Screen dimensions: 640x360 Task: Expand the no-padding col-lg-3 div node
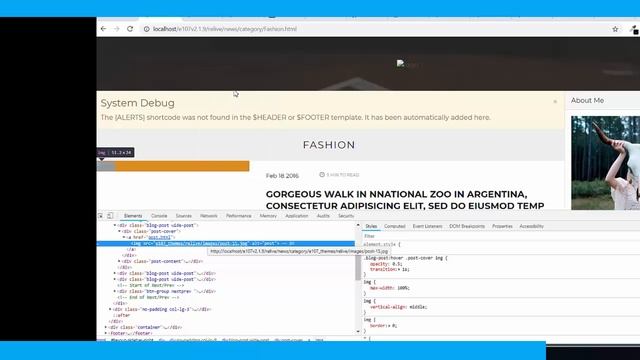click(110, 309)
